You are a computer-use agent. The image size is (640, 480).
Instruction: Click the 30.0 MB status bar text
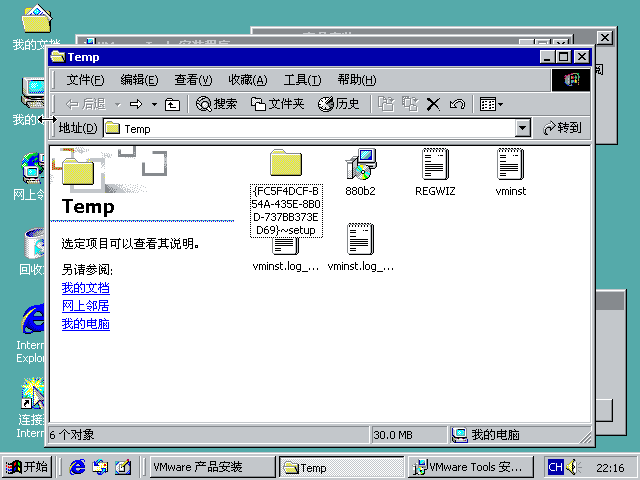tap(393, 435)
